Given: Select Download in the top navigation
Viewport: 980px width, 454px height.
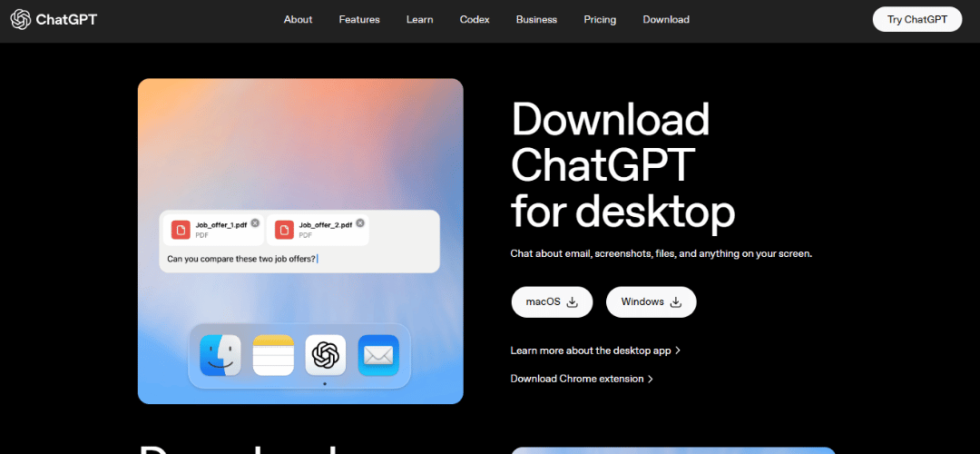Looking at the screenshot, I should [666, 19].
